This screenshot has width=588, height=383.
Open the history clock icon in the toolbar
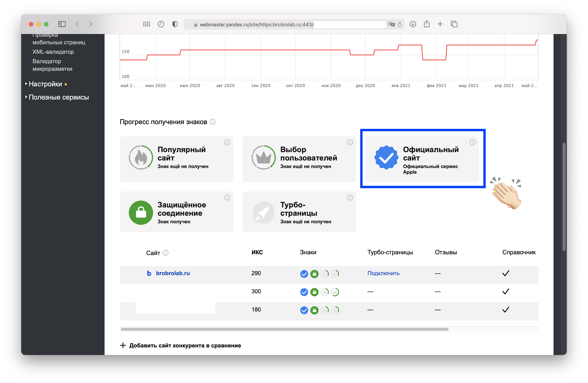coord(161,24)
